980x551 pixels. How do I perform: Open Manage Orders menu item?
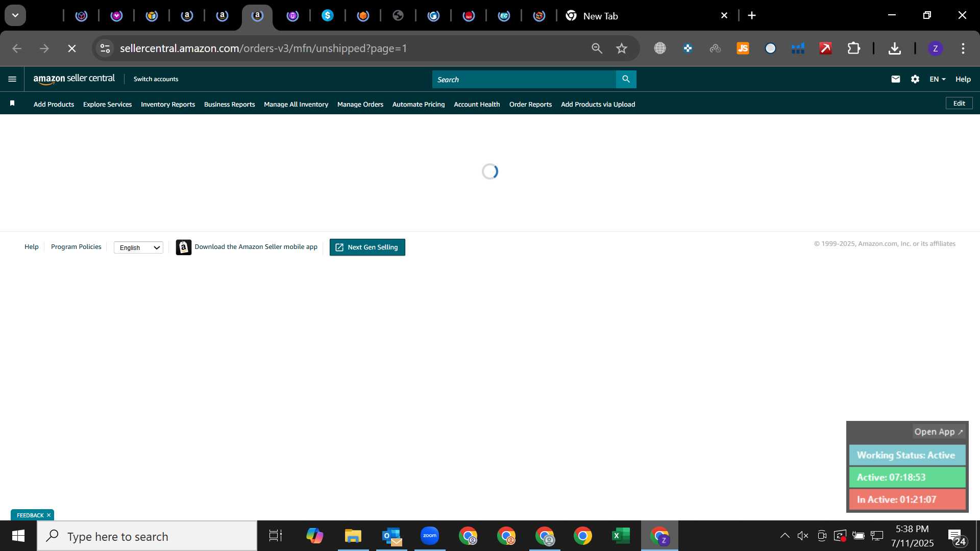(360, 104)
